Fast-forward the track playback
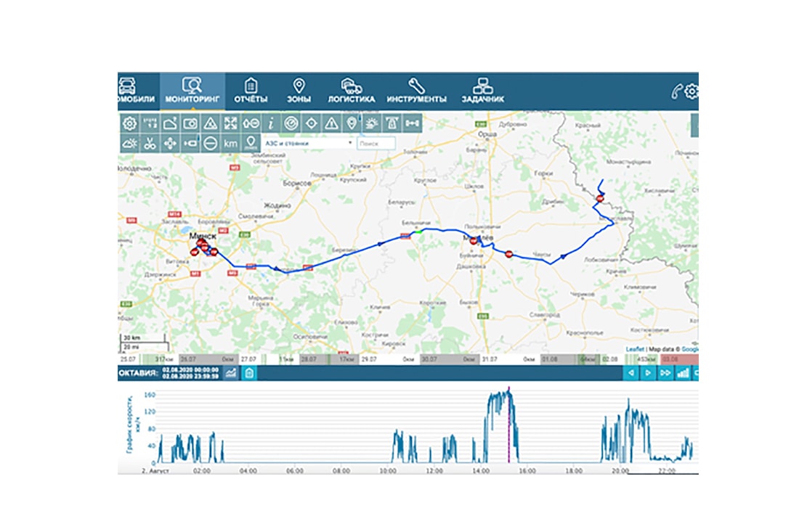Viewport: 799px width, 532px height. [x=665, y=373]
